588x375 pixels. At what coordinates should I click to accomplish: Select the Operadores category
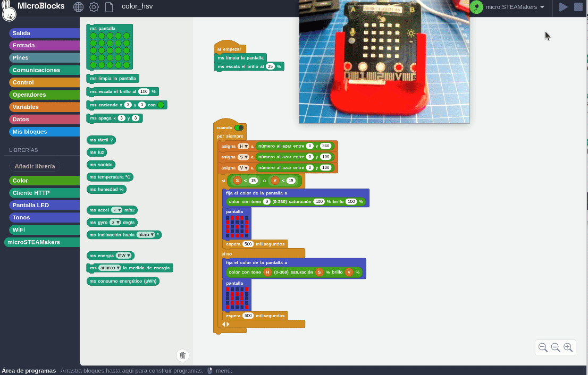click(x=44, y=95)
